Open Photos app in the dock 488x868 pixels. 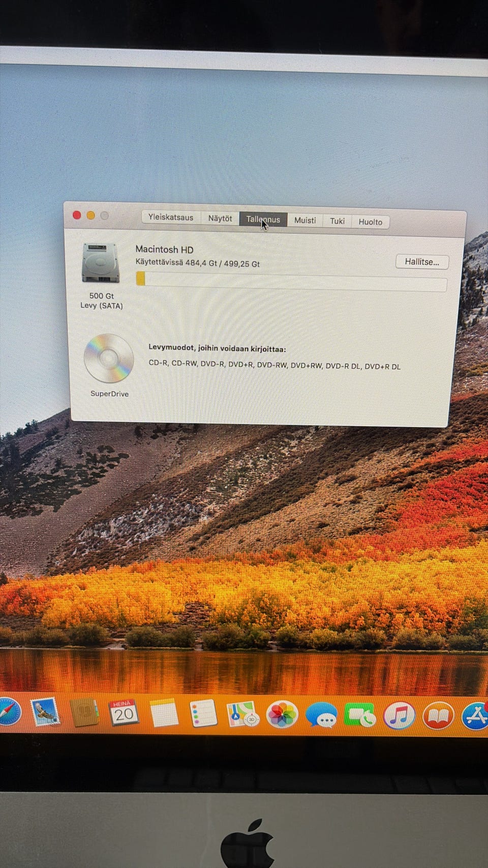(x=282, y=714)
